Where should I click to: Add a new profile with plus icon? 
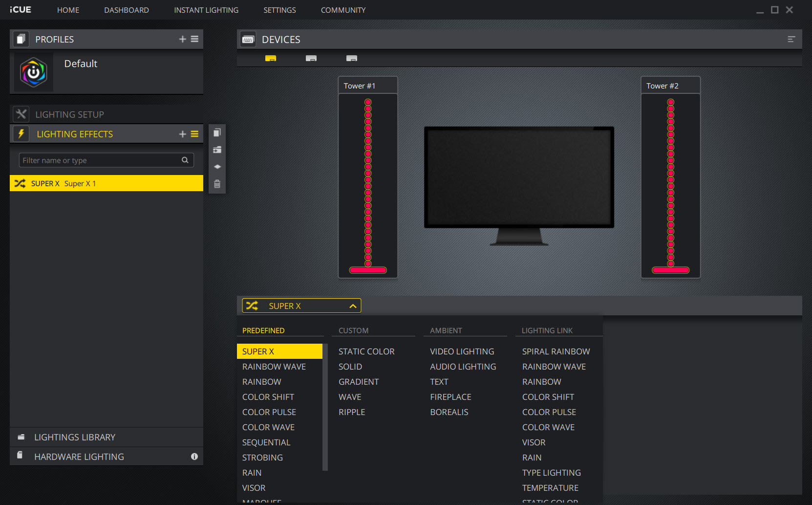(183, 39)
